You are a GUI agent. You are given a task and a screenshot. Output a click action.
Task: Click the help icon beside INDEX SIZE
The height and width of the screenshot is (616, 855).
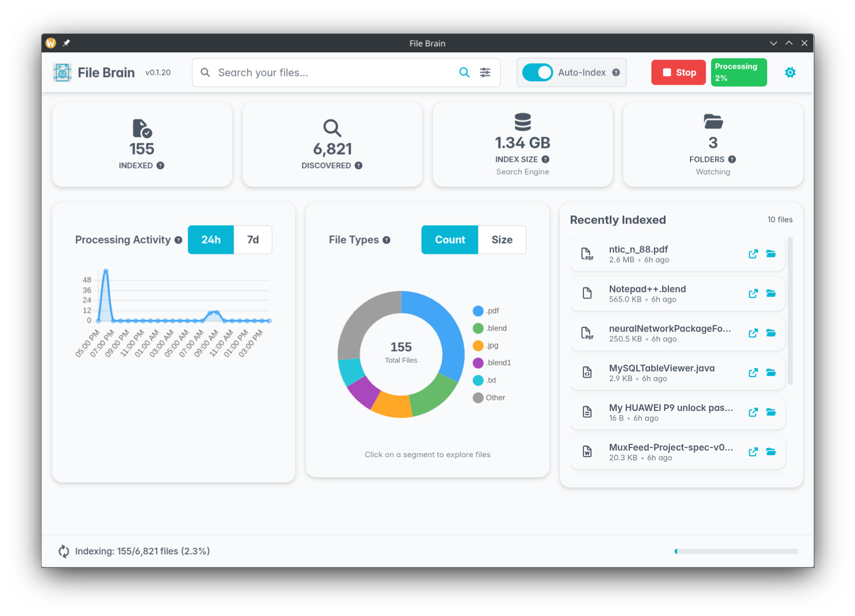coord(546,159)
